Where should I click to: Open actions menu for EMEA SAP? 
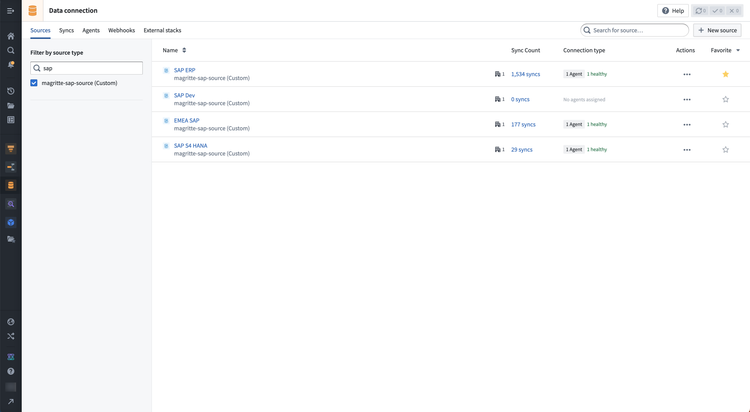687,124
